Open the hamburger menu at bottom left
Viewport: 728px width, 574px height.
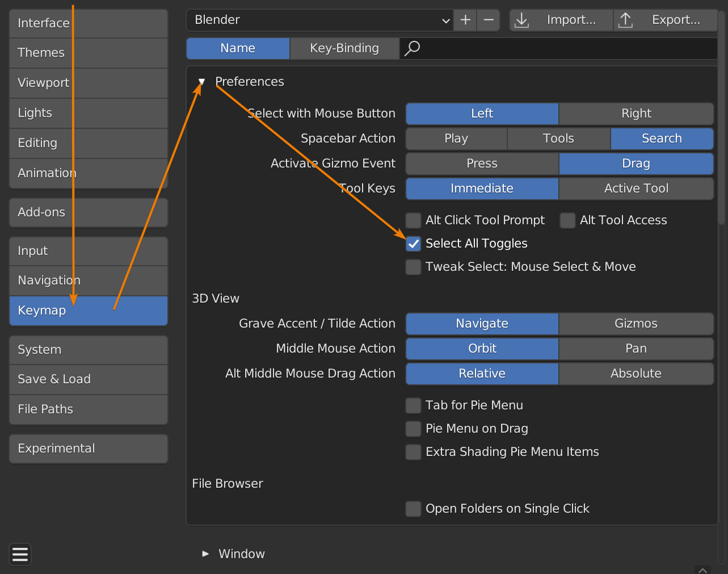20,554
